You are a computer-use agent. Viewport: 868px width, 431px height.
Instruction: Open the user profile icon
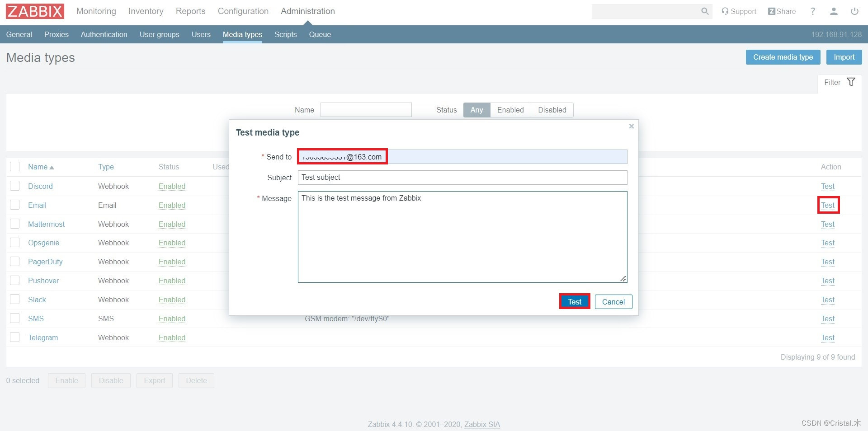[x=834, y=11]
